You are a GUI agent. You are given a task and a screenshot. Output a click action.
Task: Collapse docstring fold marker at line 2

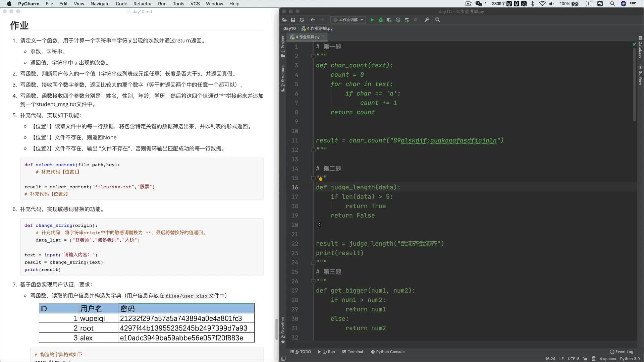[x=313, y=56]
